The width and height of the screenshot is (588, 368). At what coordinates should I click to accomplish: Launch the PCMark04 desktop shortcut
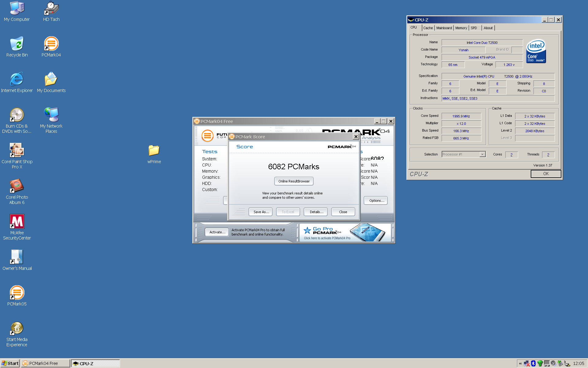(x=51, y=47)
